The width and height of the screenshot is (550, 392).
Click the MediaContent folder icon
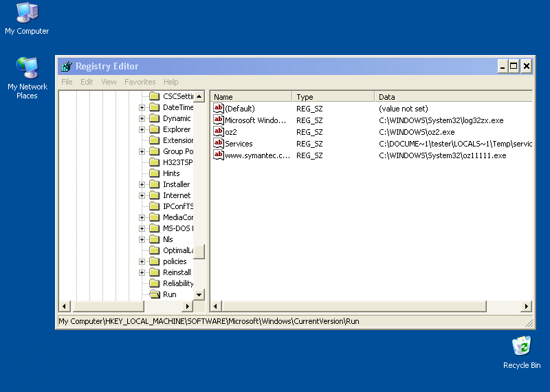[154, 217]
